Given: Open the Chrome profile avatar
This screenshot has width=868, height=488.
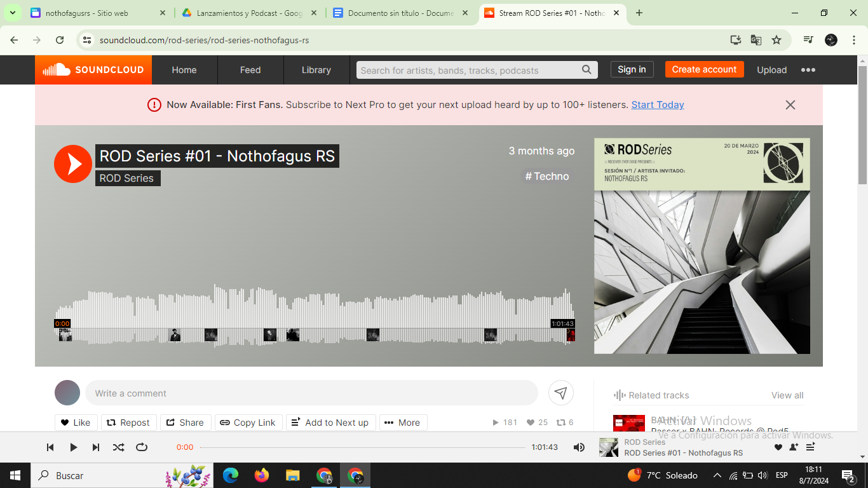Looking at the screenshot, I should (831, 40).
